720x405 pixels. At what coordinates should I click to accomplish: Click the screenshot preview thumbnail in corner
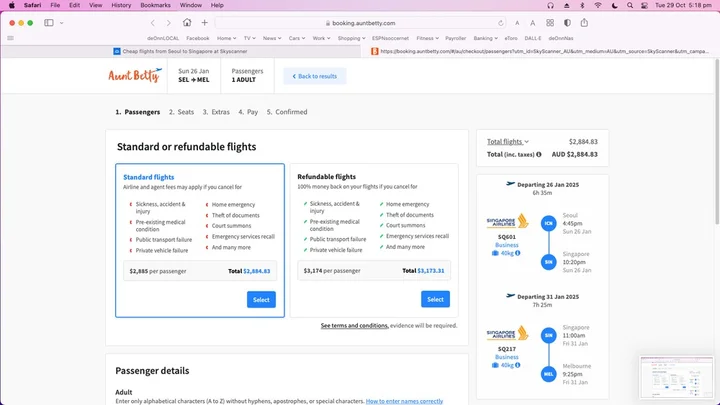pos(676,376)
